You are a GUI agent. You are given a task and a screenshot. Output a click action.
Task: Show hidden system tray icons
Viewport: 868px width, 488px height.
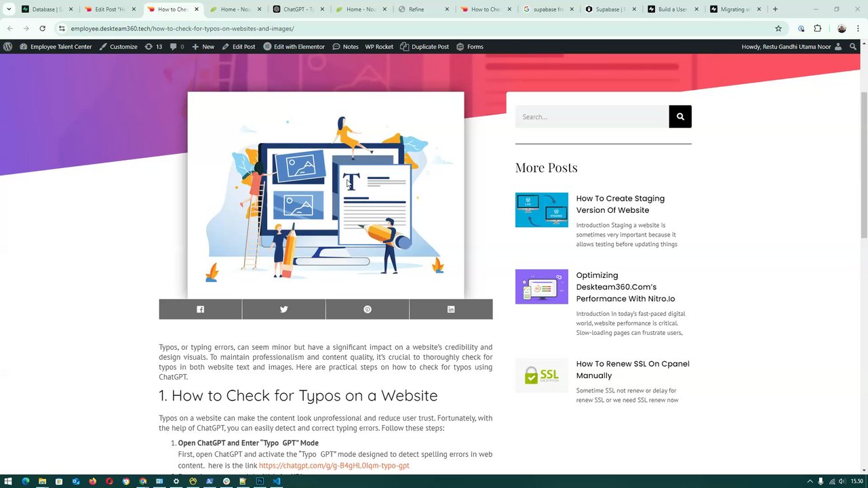pos(810,481)
